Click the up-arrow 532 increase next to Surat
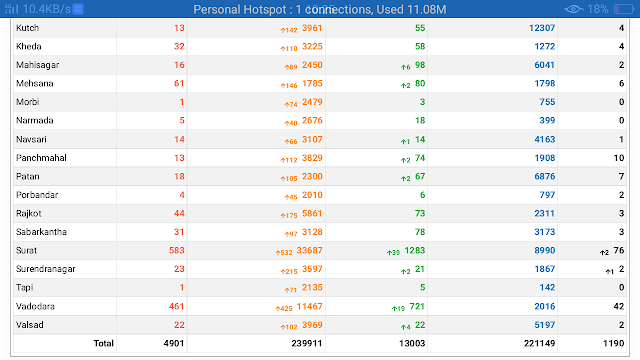 coord(284,252)
